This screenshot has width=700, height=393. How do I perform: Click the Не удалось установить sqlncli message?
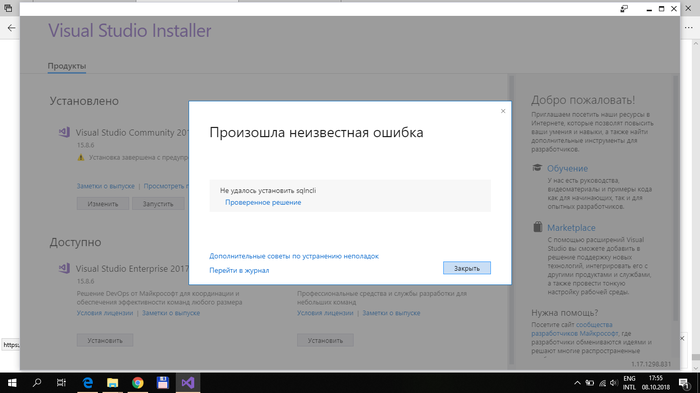tap(268, 191)
